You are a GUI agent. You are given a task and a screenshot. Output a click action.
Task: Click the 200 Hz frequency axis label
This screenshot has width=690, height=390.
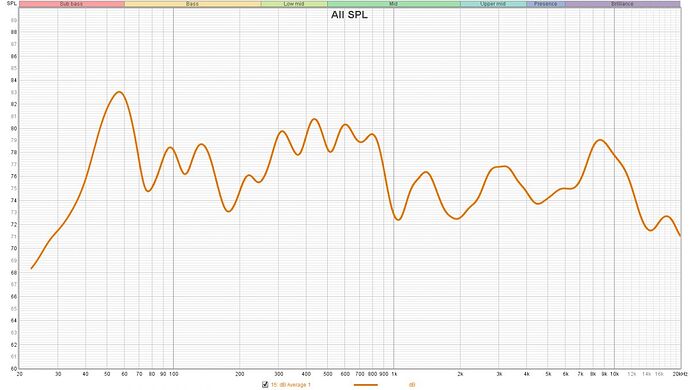point(240,374)
